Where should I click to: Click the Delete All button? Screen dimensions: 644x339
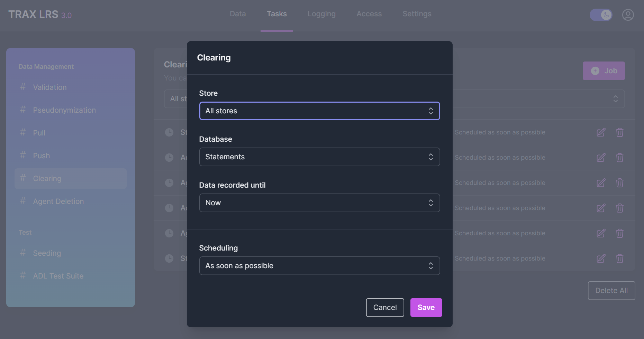pos(611,291)
